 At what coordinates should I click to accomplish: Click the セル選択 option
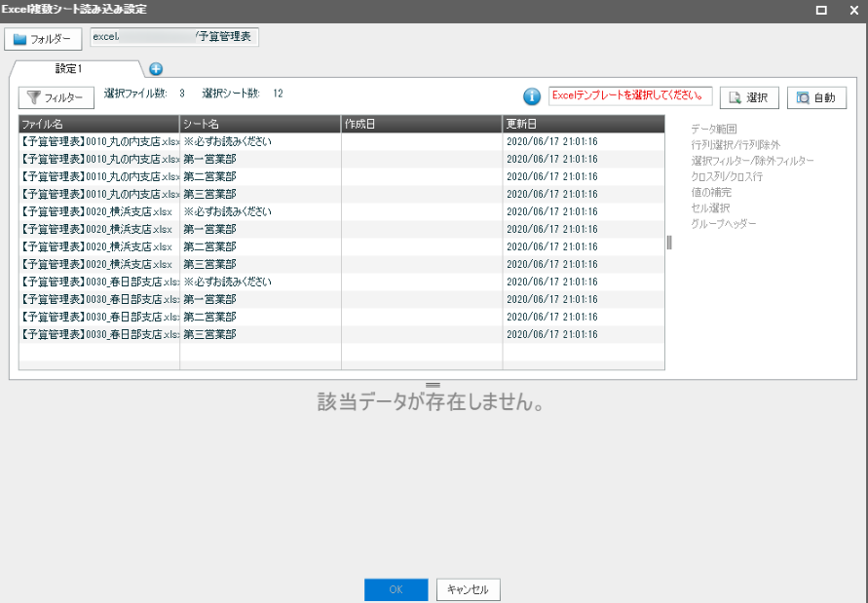710,208
